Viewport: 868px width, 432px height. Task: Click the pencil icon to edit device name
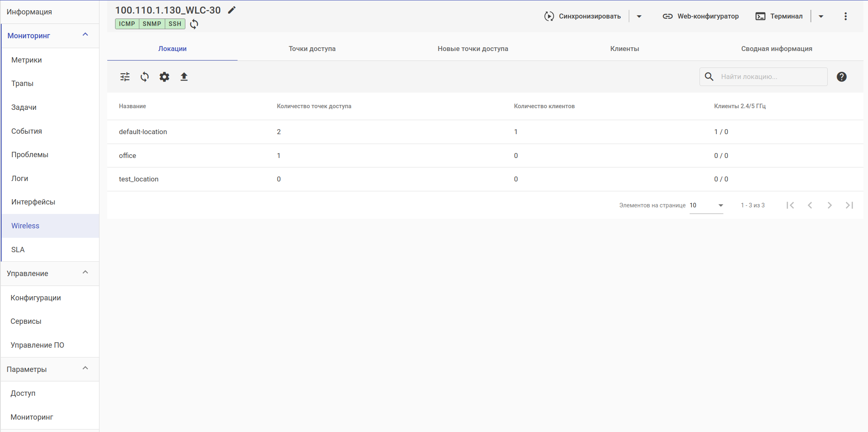pos(232,10)
